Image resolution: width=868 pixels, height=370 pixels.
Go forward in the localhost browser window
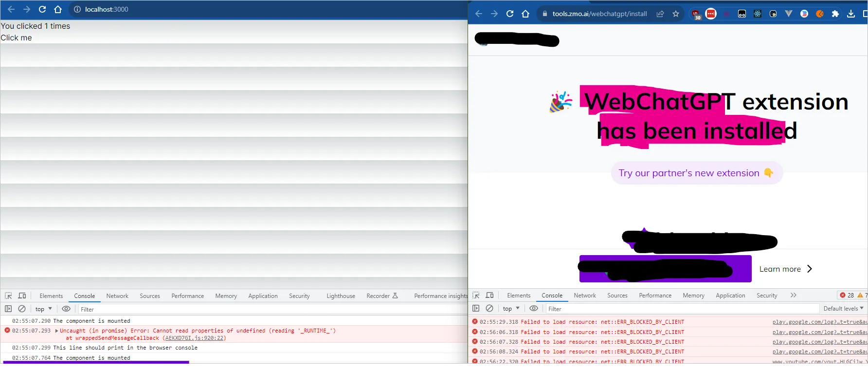point(27,9)
